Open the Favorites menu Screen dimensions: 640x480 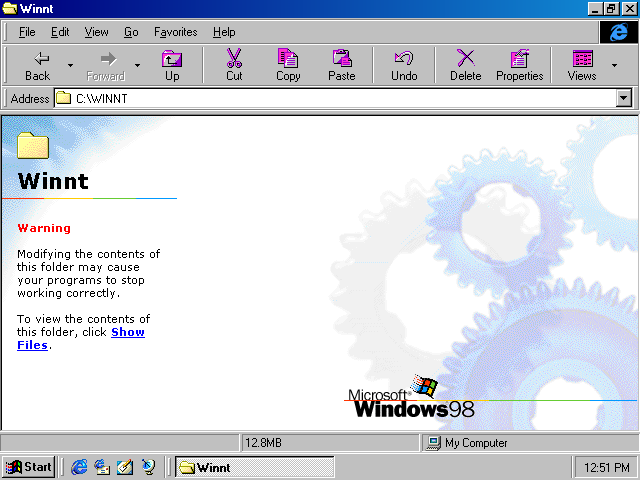[176, 32]
